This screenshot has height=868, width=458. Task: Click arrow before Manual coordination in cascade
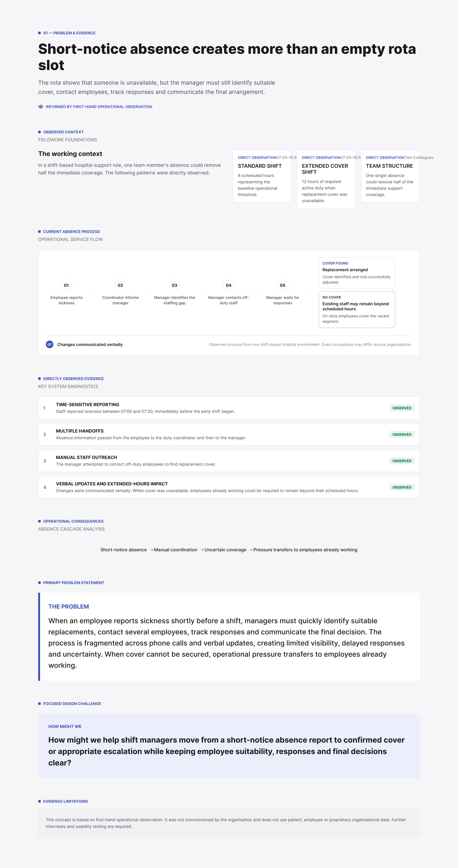click(x=152, y=550)
